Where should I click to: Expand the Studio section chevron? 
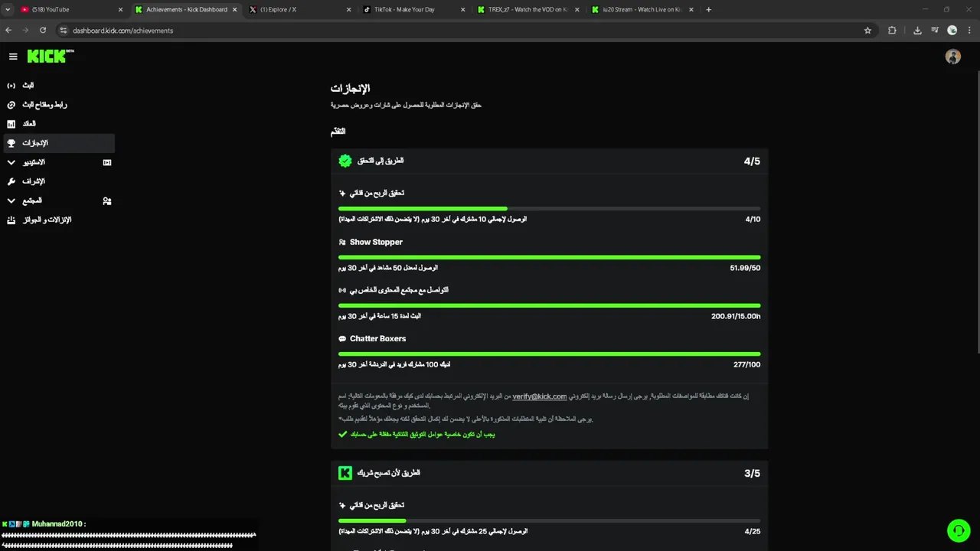(11, 162)
